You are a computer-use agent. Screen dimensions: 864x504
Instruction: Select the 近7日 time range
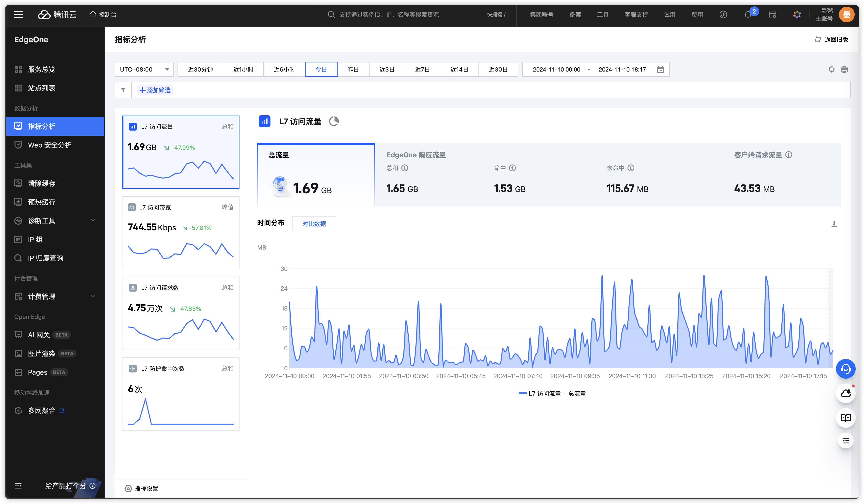(422, 70)
